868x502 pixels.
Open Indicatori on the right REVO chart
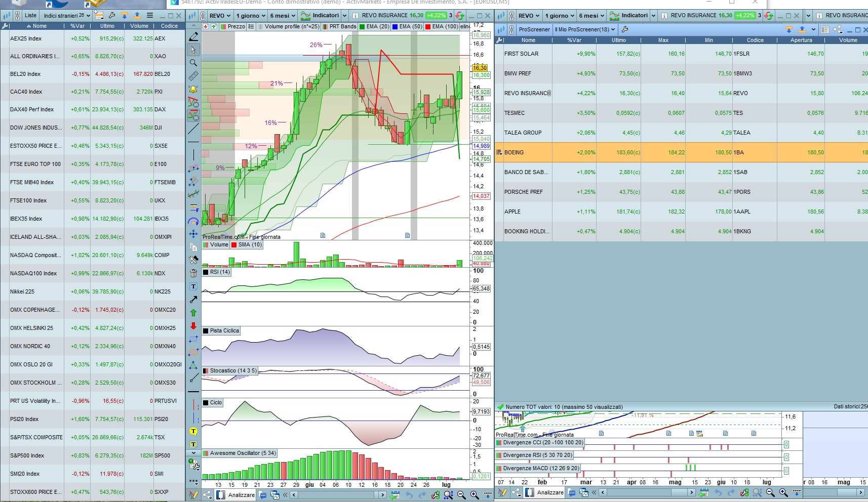629,16
